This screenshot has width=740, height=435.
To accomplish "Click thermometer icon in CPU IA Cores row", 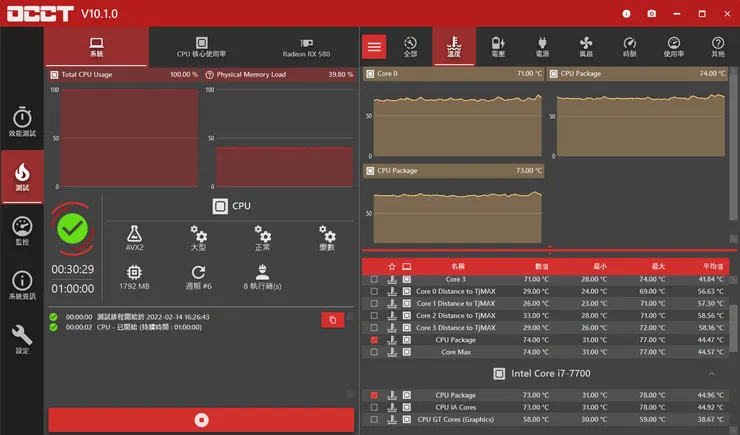I will pos(392,407).
